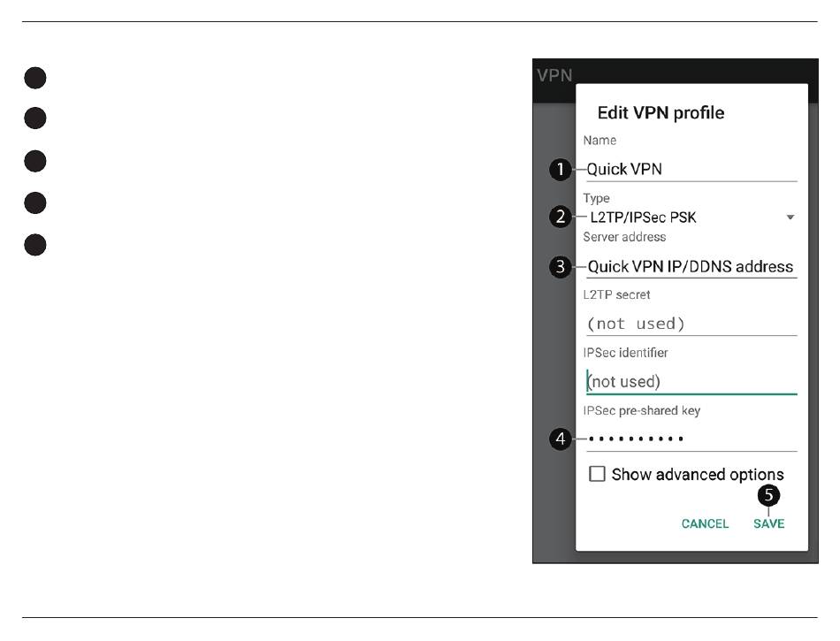
Task: Click the callout marker 2 beside Type
Action: coord(561,217)
